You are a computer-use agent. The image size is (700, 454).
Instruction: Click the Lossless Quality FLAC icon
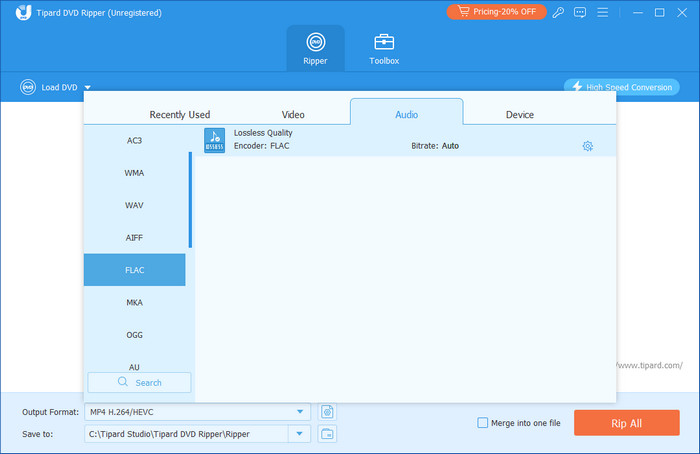(214, 140)
